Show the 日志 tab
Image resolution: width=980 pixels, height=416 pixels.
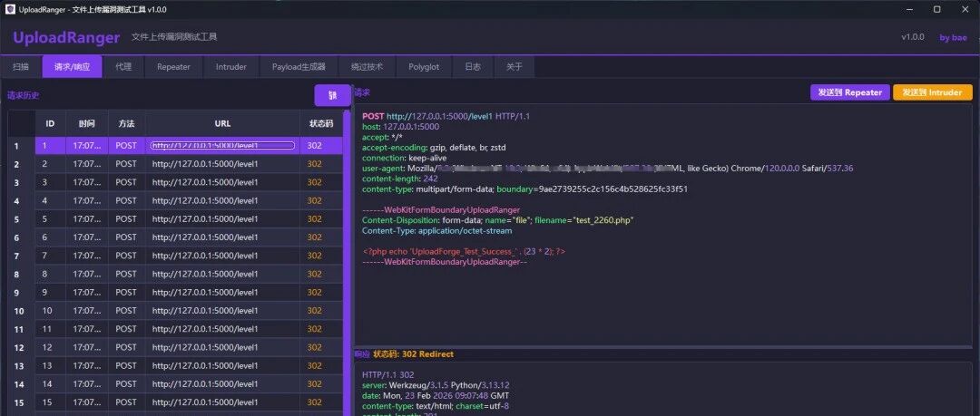coord(473,67)
